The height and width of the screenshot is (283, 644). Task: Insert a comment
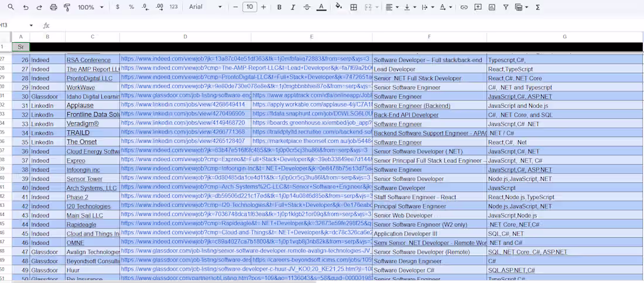tap(478, 7)
